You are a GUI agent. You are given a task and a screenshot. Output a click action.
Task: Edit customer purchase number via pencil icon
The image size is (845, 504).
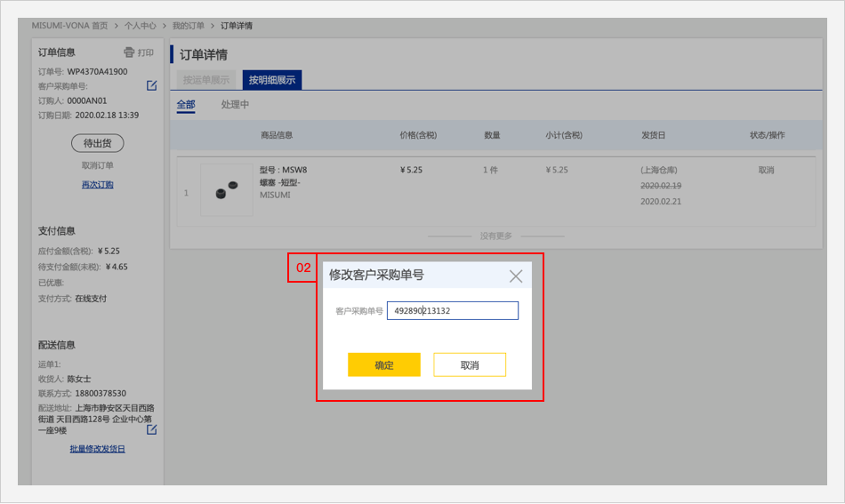click(x=151, y=85)
